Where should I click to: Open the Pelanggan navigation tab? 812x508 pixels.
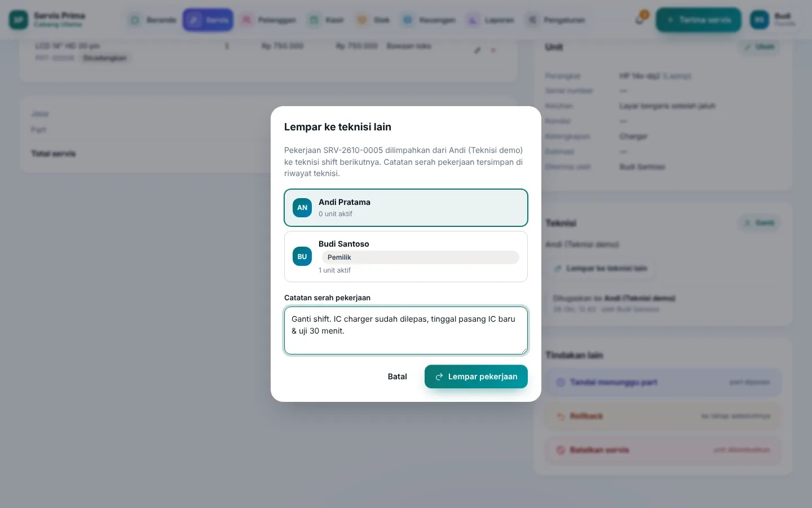[x=268, y=20]
